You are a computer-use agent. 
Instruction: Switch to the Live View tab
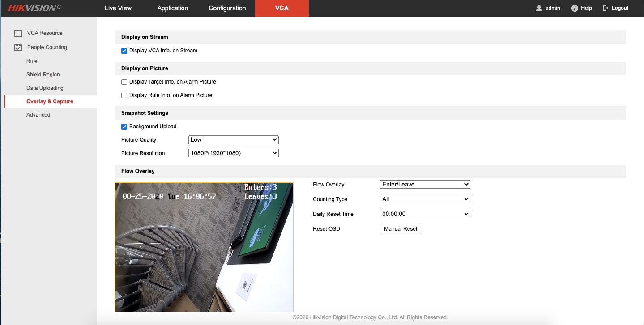click(x=118, y=8)
